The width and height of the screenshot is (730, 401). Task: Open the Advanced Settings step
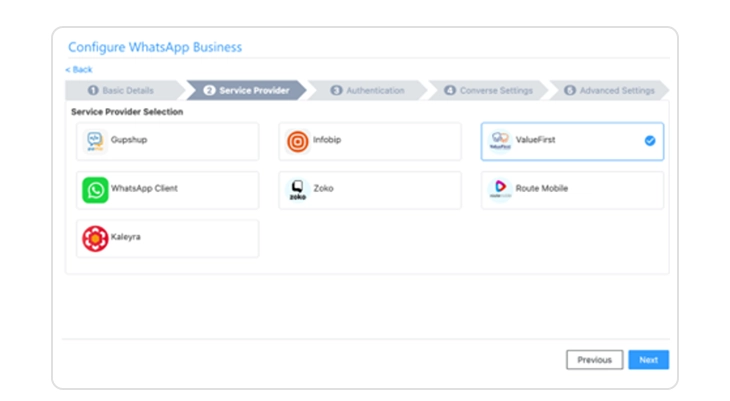click(x=611, y=91)
